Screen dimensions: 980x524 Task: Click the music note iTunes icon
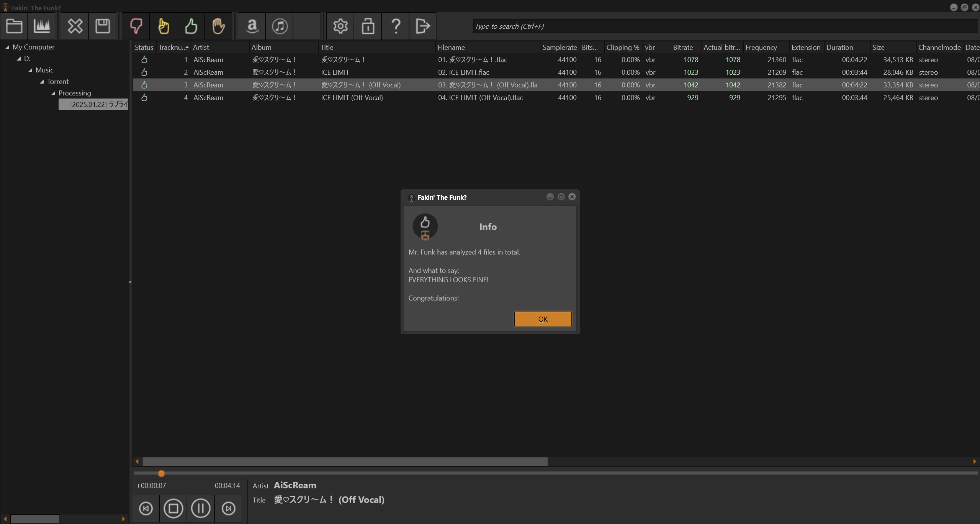point(280,26)
